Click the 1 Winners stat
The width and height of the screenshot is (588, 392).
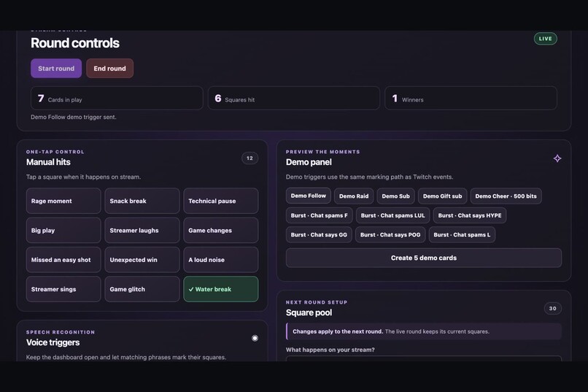[471, 99]
